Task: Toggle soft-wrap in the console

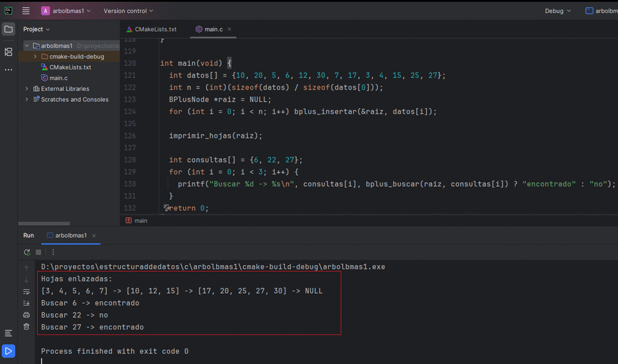Action: tap(26, 291)
